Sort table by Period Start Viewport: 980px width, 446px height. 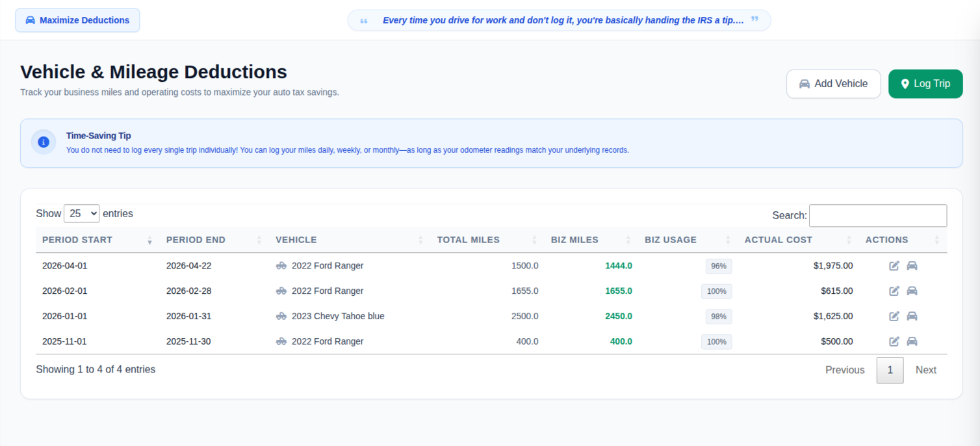(x=97, y=240)
